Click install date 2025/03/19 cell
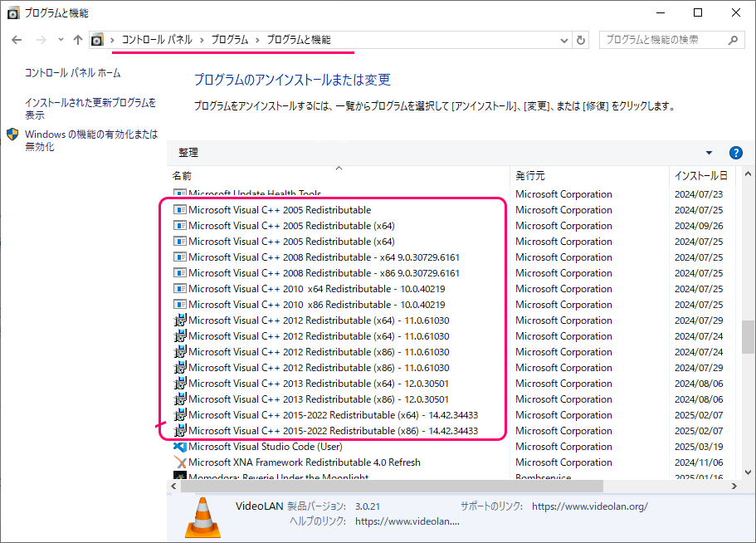The height and width of the screenshot is (543, 756). (699, 447)
